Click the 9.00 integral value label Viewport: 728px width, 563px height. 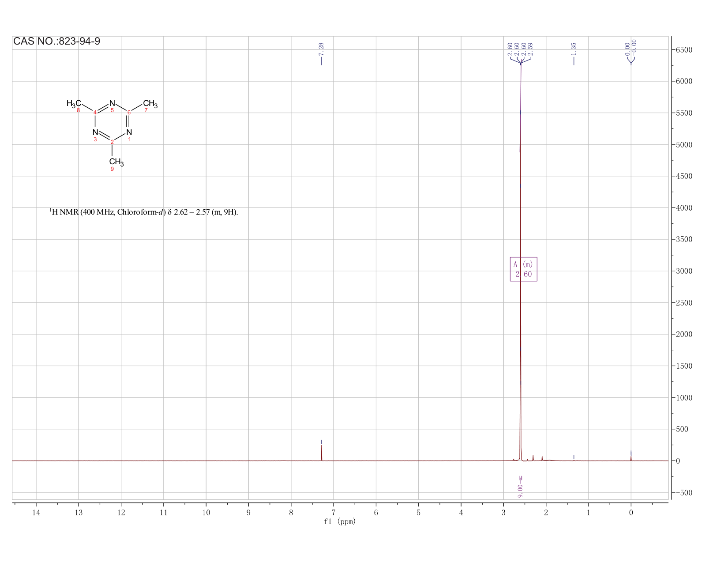tap(521, 491)
